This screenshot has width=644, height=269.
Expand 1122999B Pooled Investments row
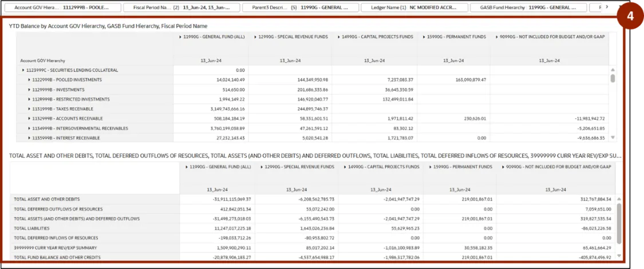29,80
